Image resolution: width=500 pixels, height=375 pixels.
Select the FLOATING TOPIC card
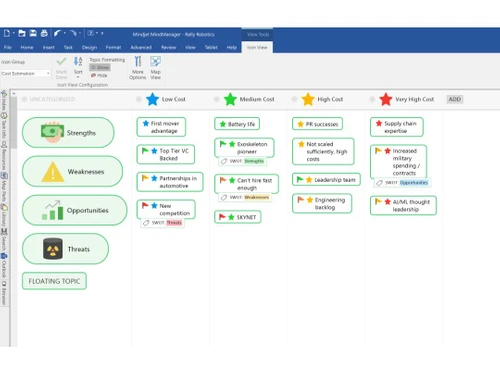coord(54,281)
